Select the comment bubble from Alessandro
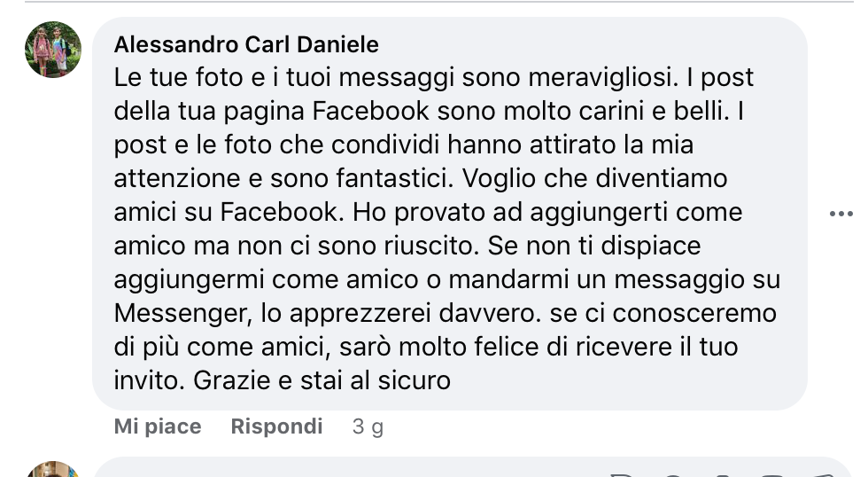The width and height of the screenshot is (868, 477). 450,214
